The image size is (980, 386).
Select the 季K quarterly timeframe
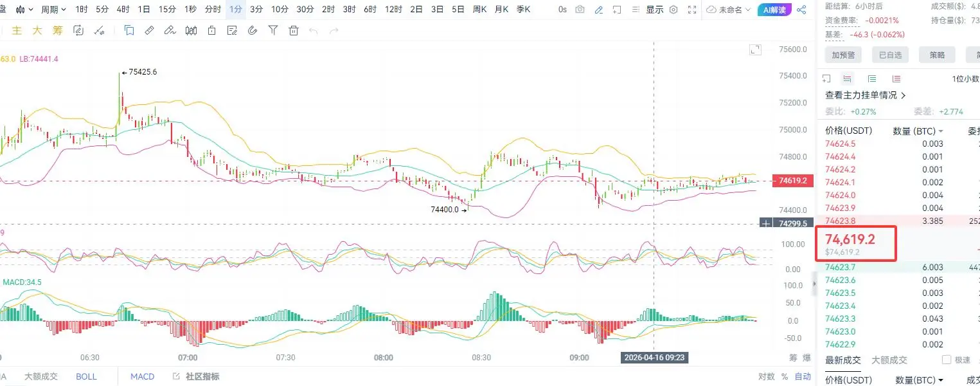click(524, 10)
